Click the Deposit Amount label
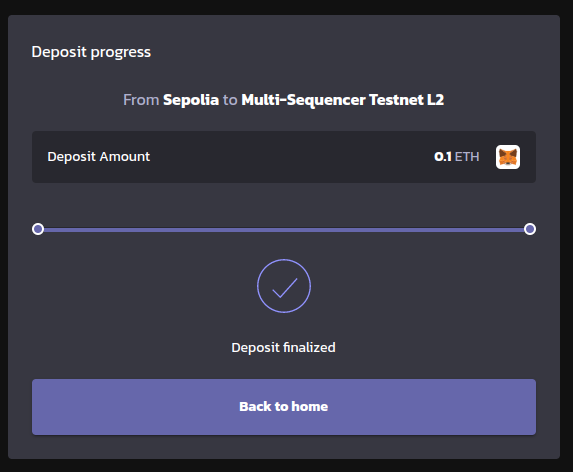 tap(99, 157)
